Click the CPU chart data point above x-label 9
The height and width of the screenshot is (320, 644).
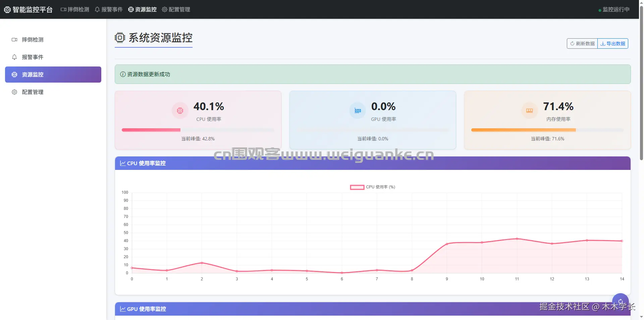point(447,244)
